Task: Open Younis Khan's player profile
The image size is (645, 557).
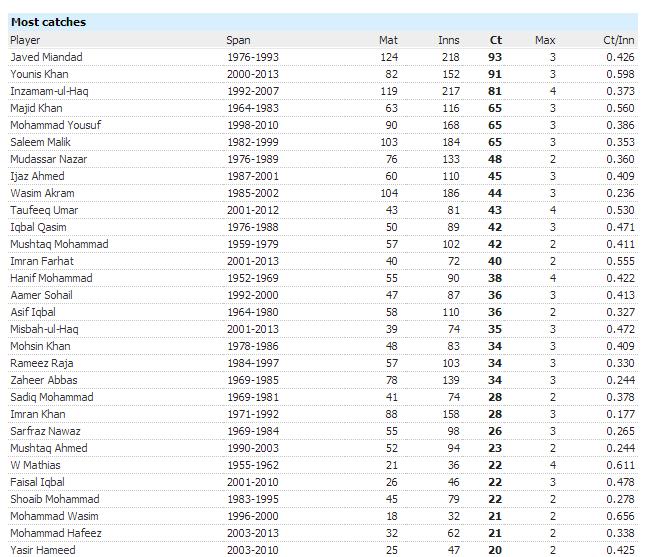Action: point(41,74)
